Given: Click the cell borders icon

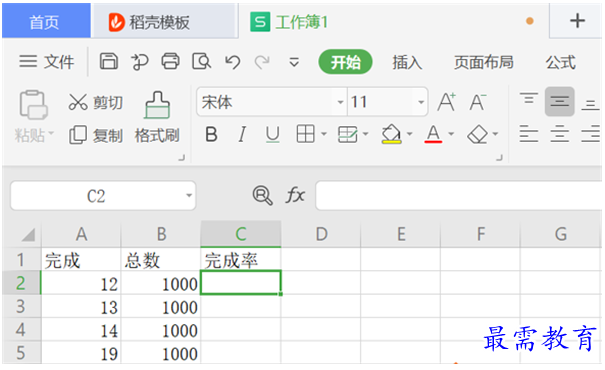Looking at the screenshot, I should click(x=305, y=134).
